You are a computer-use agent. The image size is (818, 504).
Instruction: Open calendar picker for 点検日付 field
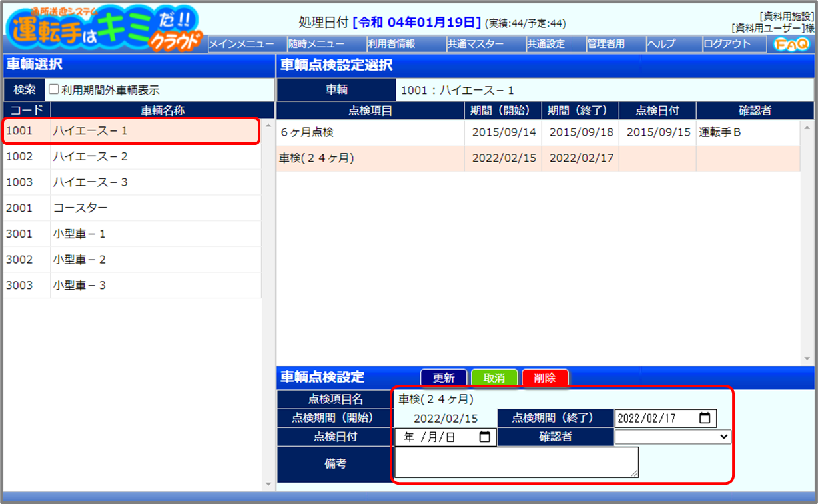pyautogui.click(x=485, y=437)
